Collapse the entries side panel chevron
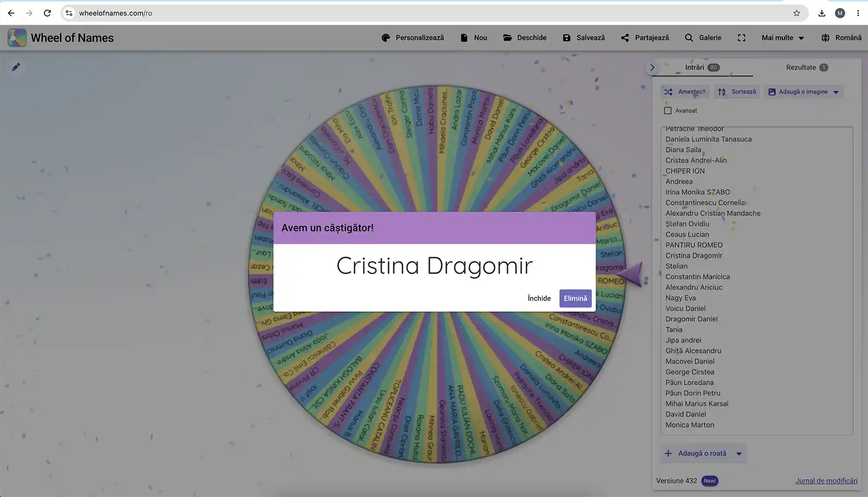Viewport: 868px width, 497px height. tap(652, 67)
